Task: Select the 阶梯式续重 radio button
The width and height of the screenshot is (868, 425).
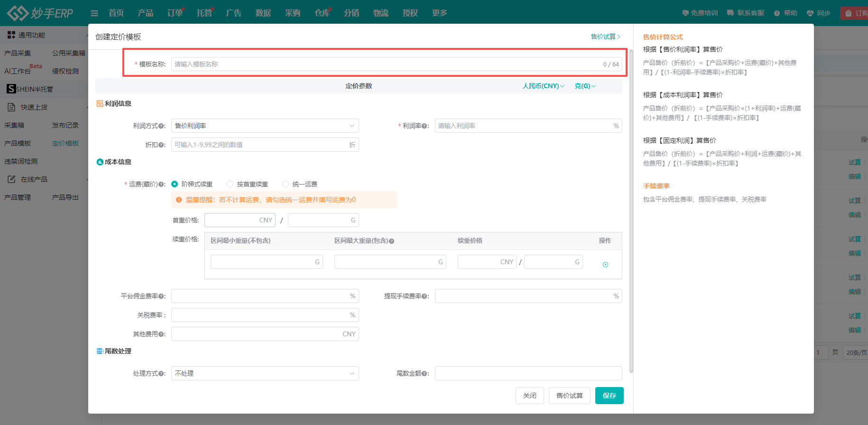Action: click(x=175, y=184)
